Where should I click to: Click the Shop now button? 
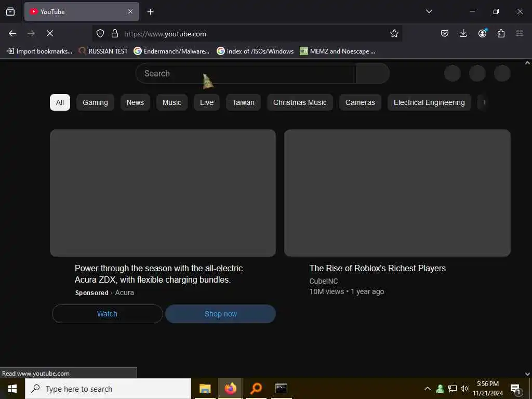tap(220, 314)
